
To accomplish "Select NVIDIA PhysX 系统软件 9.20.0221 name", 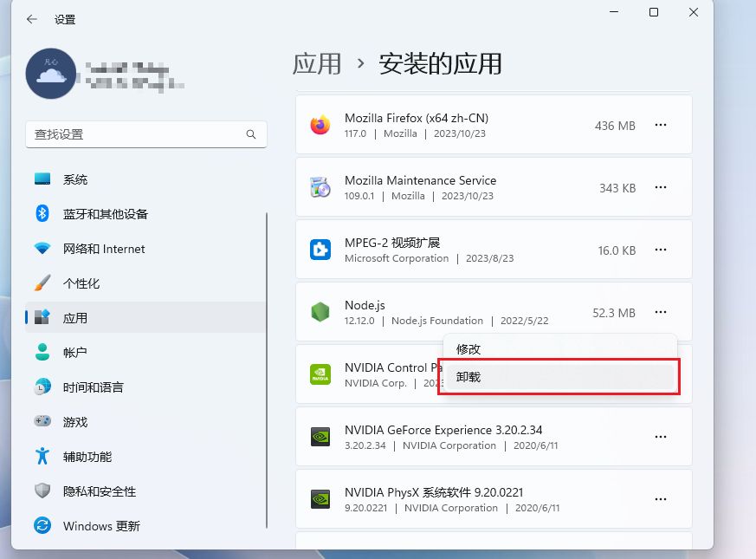I will coord(434,492).
